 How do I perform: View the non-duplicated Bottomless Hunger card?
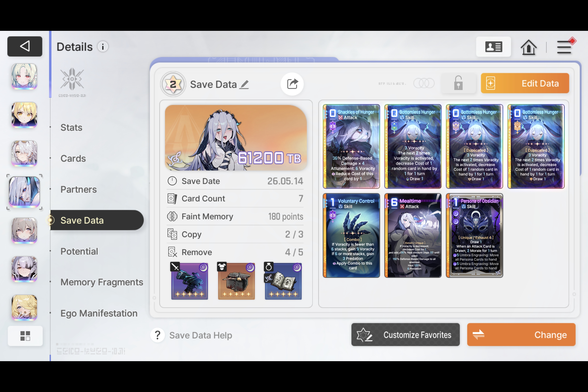click(x=413, y=146)
